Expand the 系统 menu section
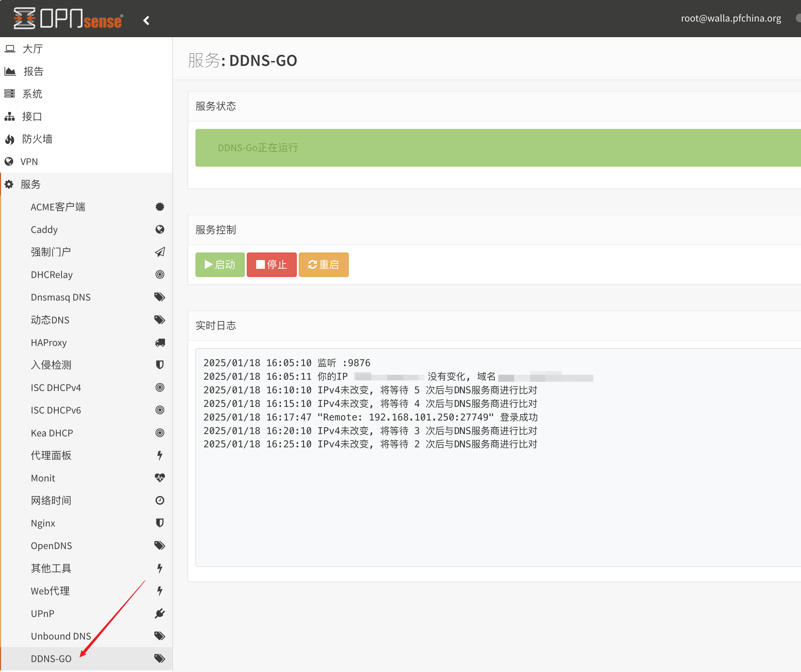801x672 pixels. pos(32,94)
